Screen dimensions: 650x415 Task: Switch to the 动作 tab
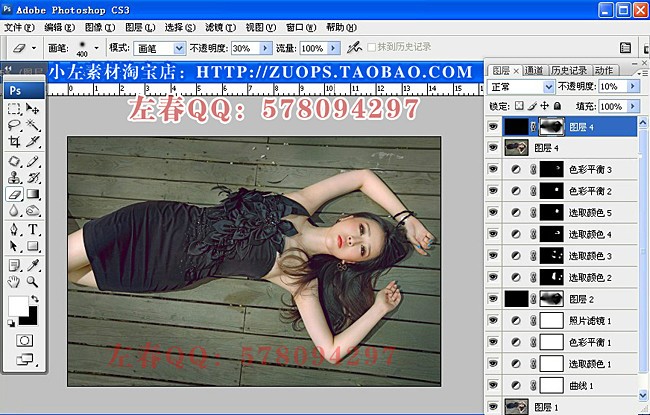pyautogui.click(x=604, y=70)
